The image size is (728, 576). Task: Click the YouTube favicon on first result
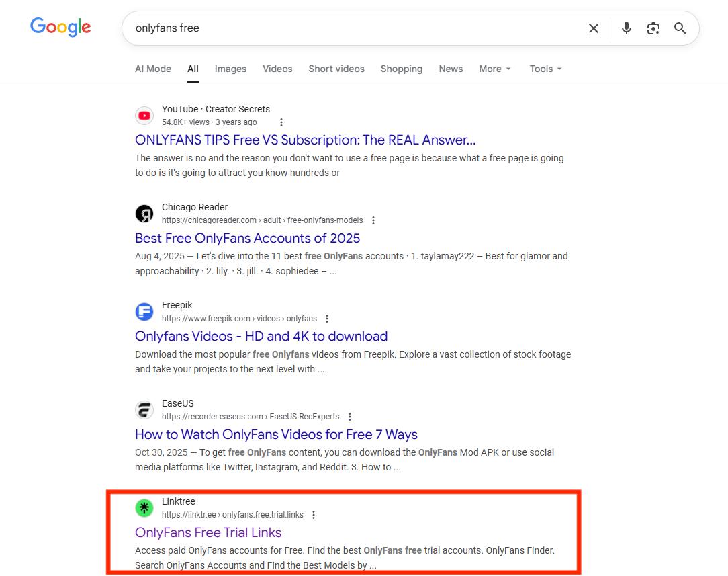[x=144, y=116]
